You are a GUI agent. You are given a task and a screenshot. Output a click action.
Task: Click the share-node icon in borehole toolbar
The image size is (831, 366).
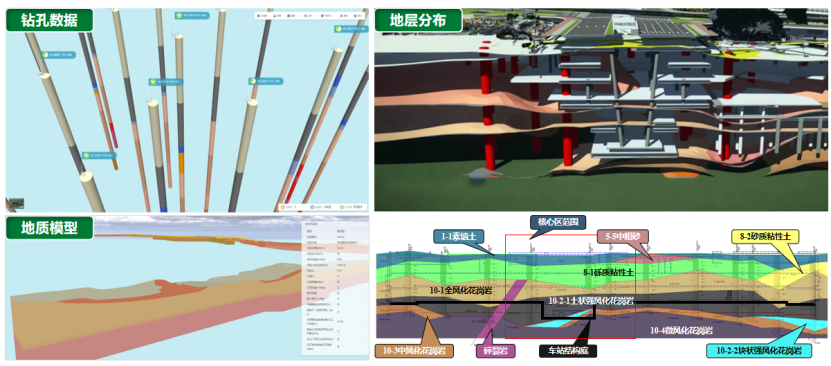[x=305, y=16]
